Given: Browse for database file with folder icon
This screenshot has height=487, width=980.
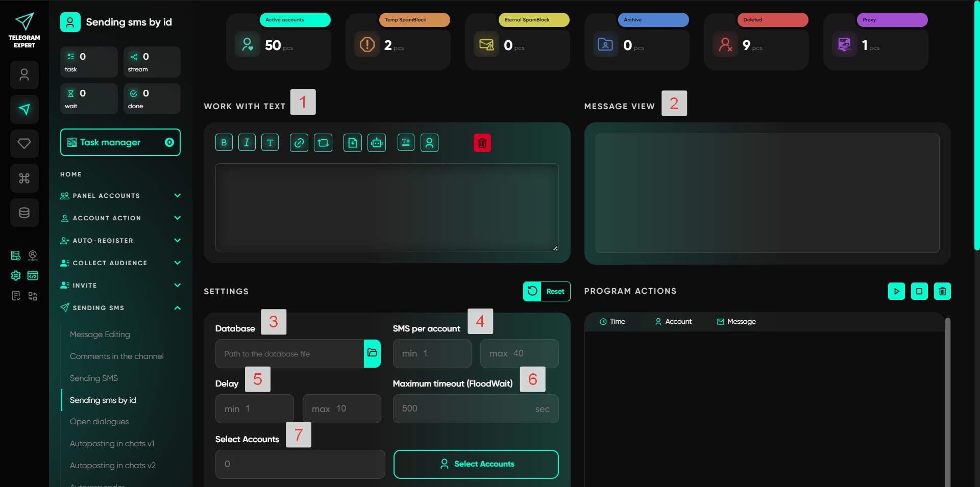Looking at the screenshot, I should point(372,353).
